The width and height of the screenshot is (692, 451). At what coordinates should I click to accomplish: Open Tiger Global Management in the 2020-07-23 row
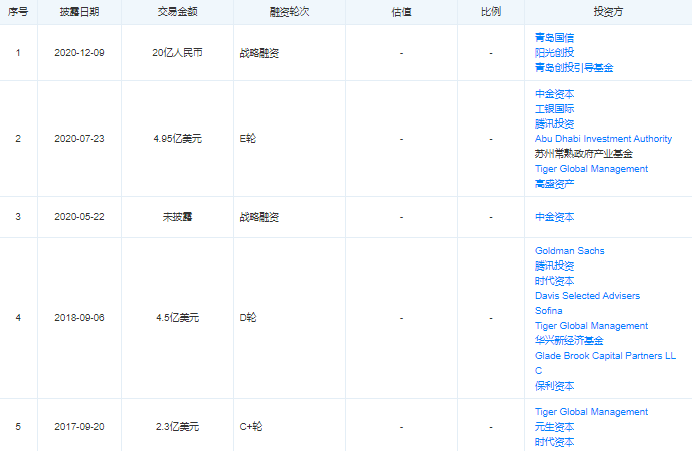(x=591, y=169)
